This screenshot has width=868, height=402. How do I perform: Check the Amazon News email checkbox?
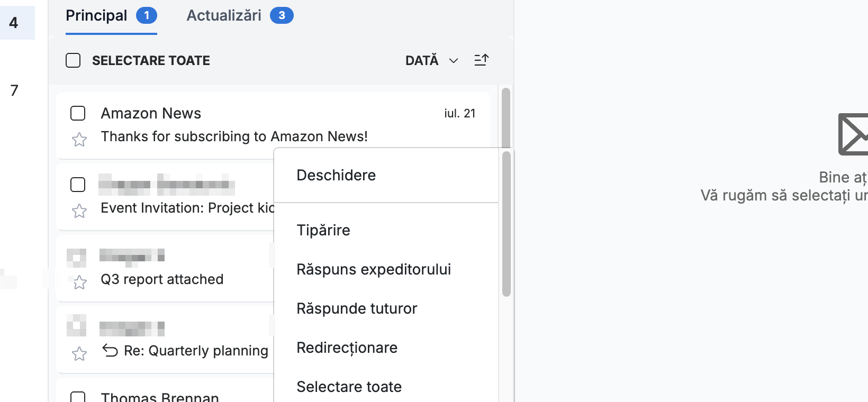point(78,113)
